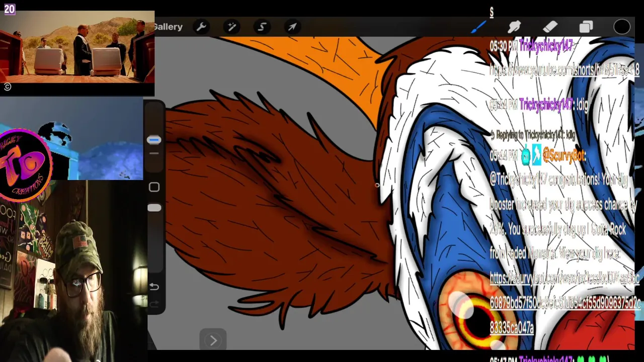
Task: Tap the square modify button on sidebar
Action: (154, 187)
